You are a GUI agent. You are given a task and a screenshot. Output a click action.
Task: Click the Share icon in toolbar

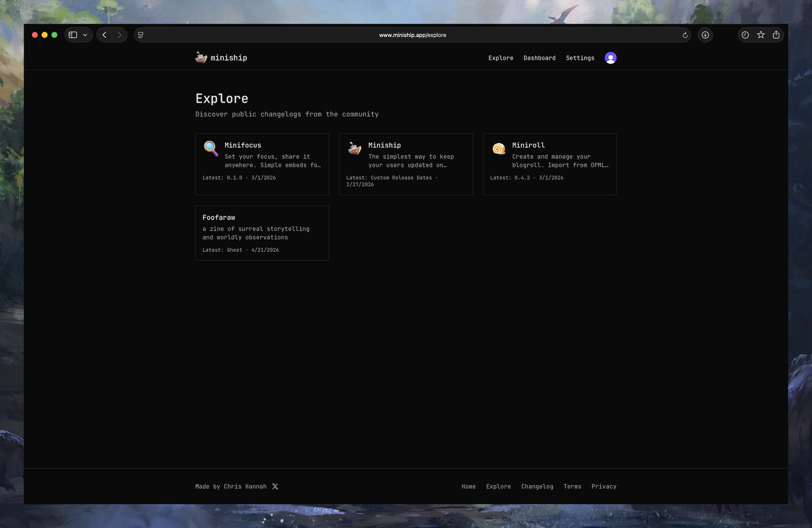[776, 35]
